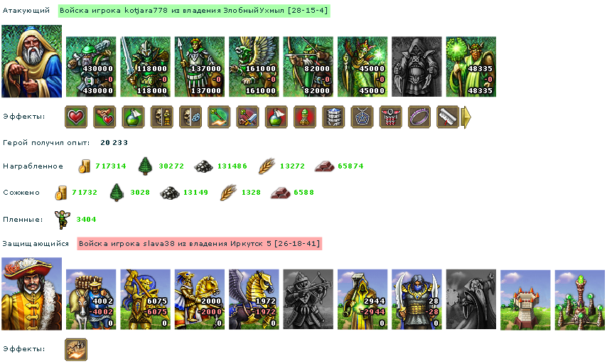
Task: Select the defender porter unit with 4002
Action: coord(91,299)
